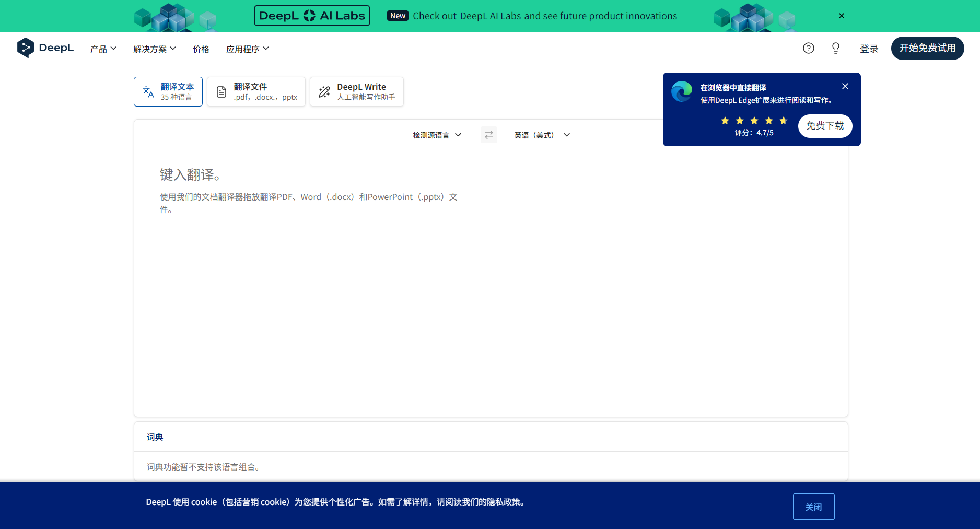Click into the source text input area
The width and height of the screenshot is (980, 529).
tap(312, 284)
